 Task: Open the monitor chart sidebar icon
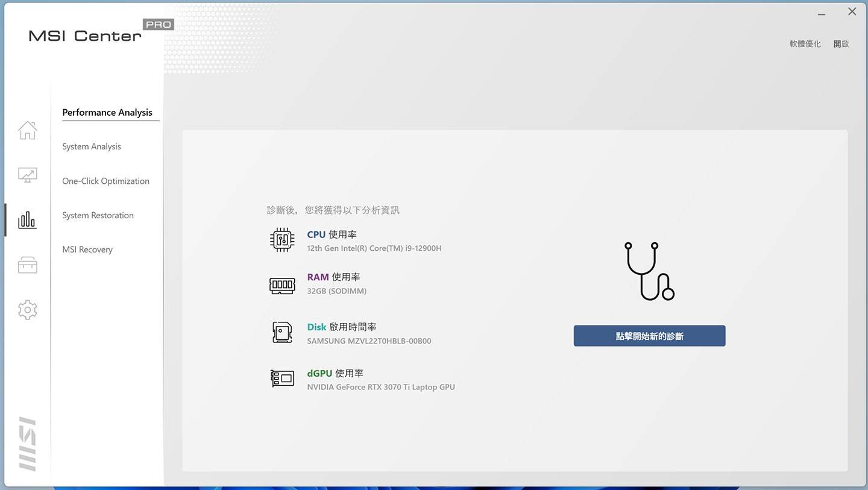27,175
